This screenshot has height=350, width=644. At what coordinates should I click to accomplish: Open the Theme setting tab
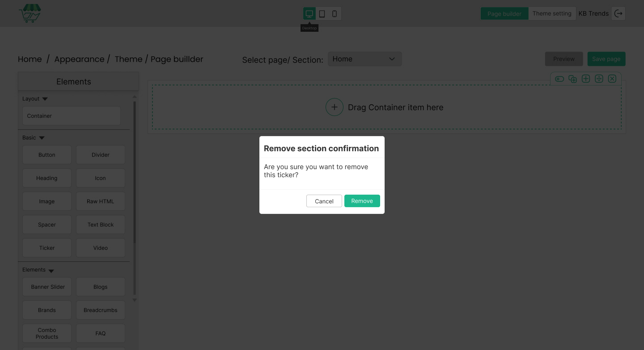[x=552, y=13]
